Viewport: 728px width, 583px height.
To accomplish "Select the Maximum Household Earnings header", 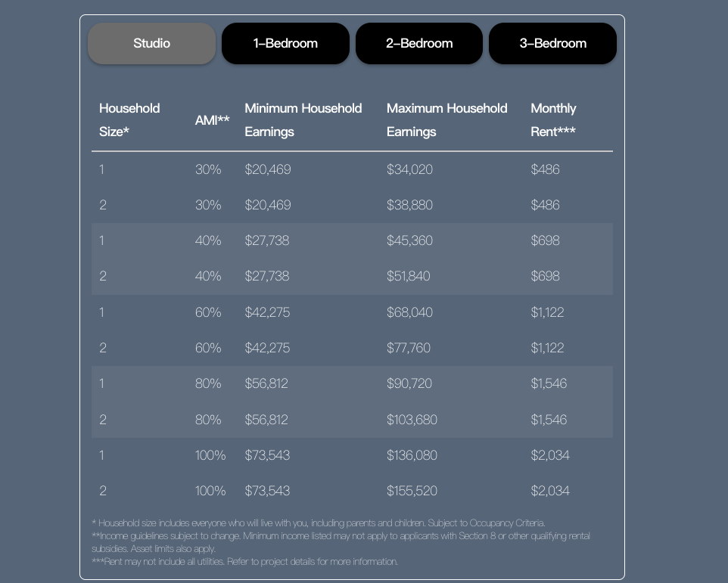I will click(446, 119).
